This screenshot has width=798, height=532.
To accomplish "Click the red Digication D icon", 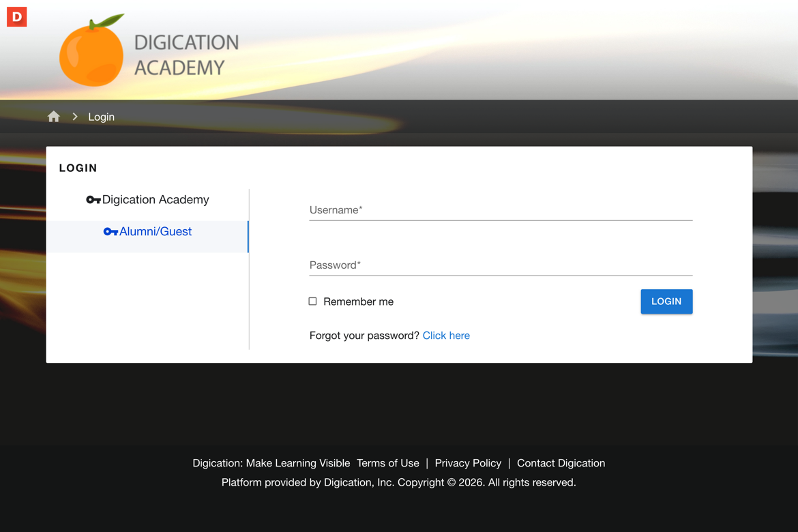I will [16, 17].
